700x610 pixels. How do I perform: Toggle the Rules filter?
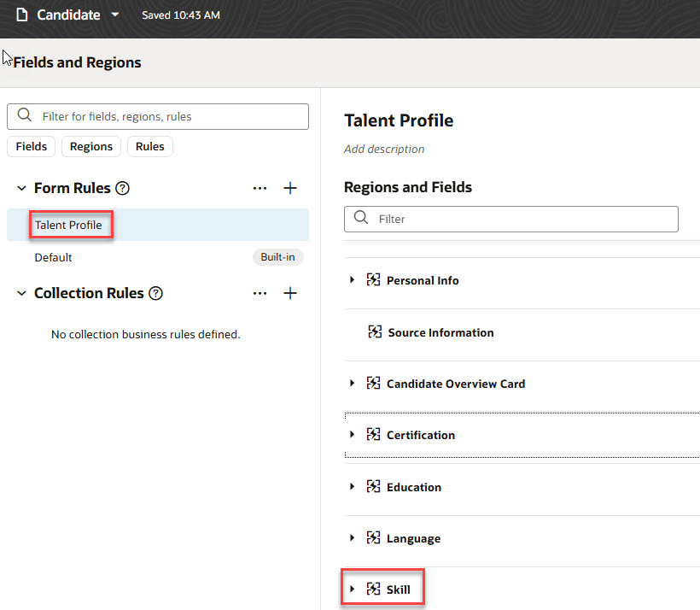coord(149,146)
